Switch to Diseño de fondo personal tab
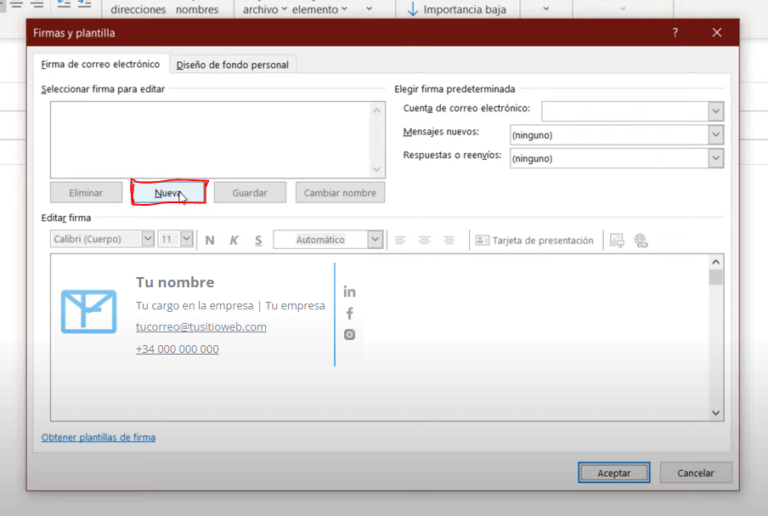 pyautogui.click(x=232, y=65)
